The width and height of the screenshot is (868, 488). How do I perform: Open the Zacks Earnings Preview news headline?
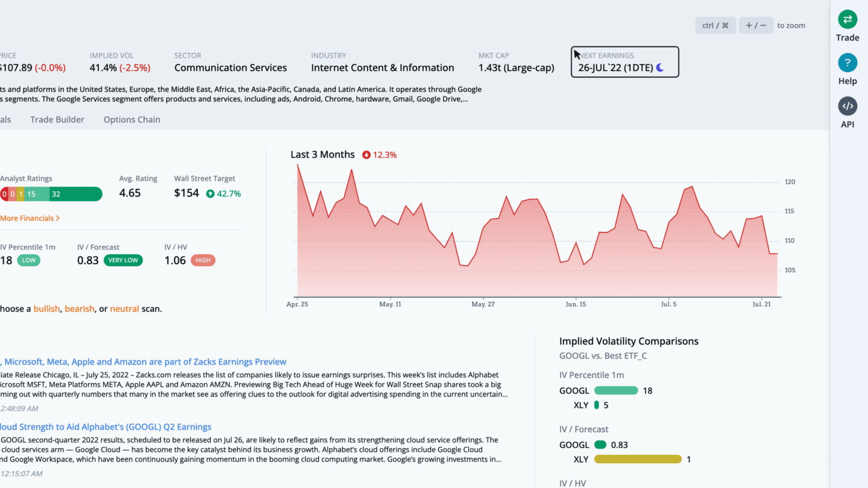pos(143,361)
